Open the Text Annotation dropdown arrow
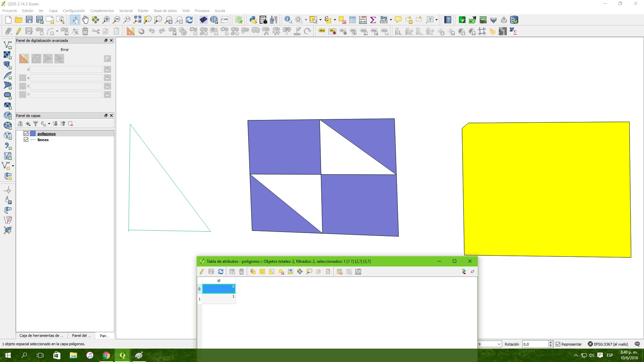Screen dimensions: 644x362 pyautogui.click(x=436, y=20)
